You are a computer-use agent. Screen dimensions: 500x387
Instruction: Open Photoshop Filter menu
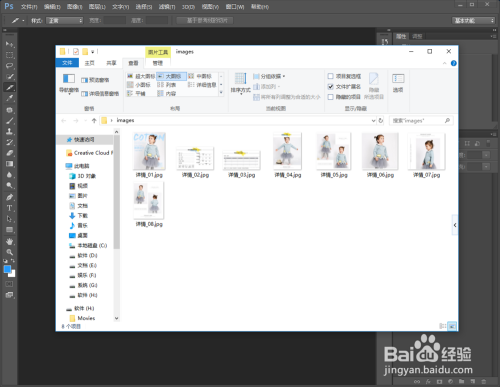pos(167,7)
